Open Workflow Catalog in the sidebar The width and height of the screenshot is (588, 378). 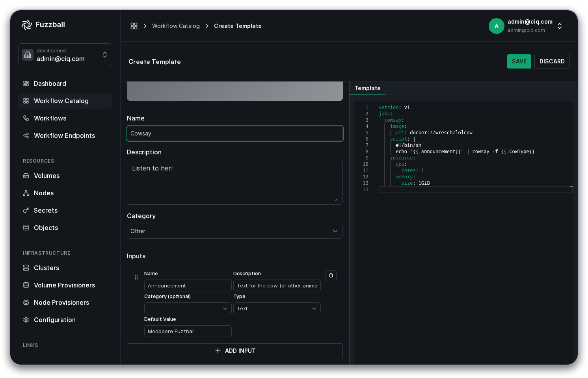coord(65,101)
